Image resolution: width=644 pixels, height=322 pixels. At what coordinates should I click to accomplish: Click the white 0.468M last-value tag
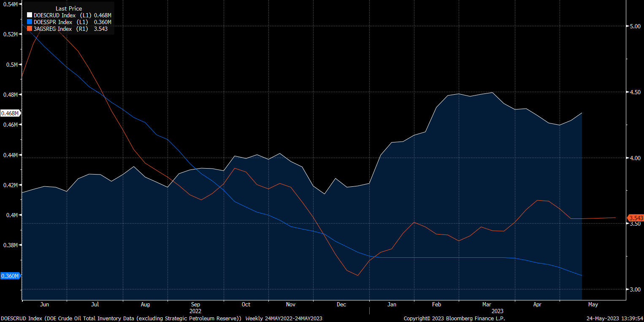10,113
